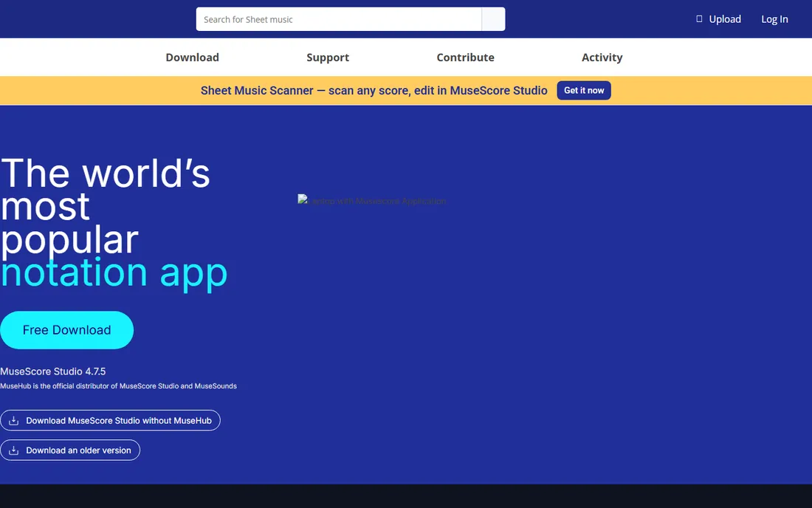Screen dimensions: 812x508
Task: Open the Log In link
Action: (x=774, y=19)
